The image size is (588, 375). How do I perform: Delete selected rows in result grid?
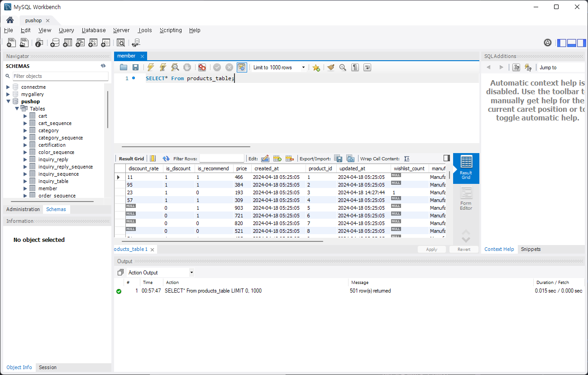pyautogui.click(x=290, y=159)
